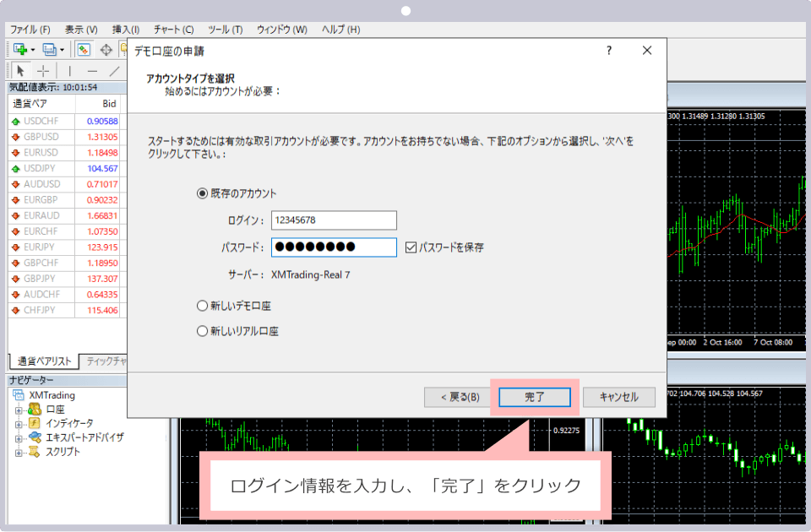Click the ログイン input field
Screen dimensions: 811x532
pyautogui.click(x=334, y=220)
